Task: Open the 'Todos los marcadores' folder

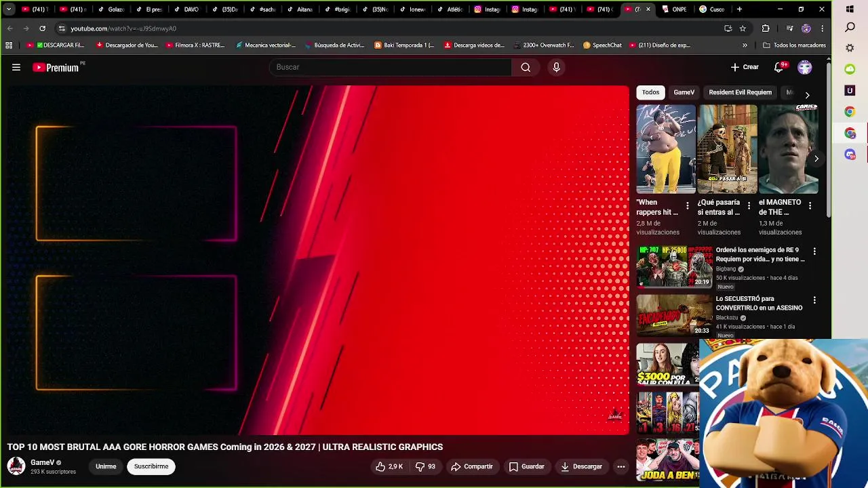Action: [x=794, y=45]
